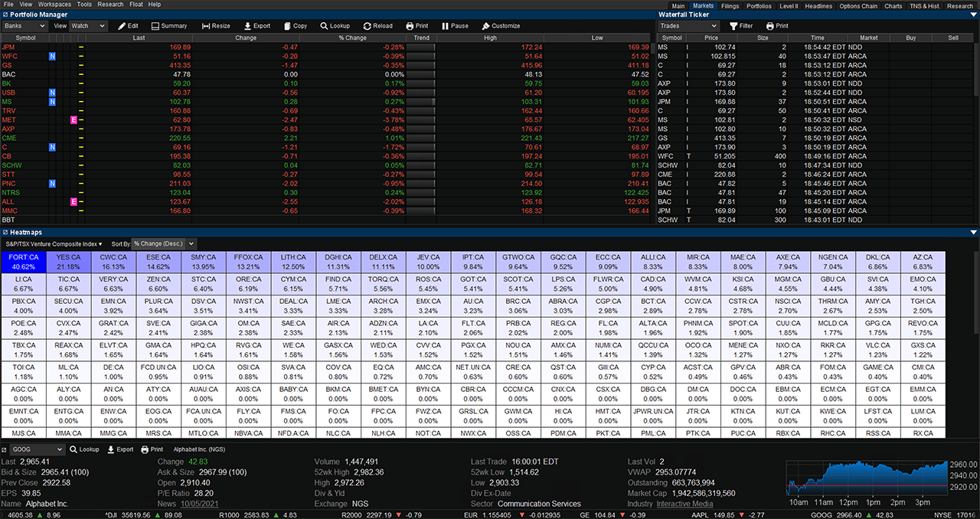This screenshot has height=519, width=980.
Task: Reload the Portfolio Manager data
Action: click(x=377, y=26)
